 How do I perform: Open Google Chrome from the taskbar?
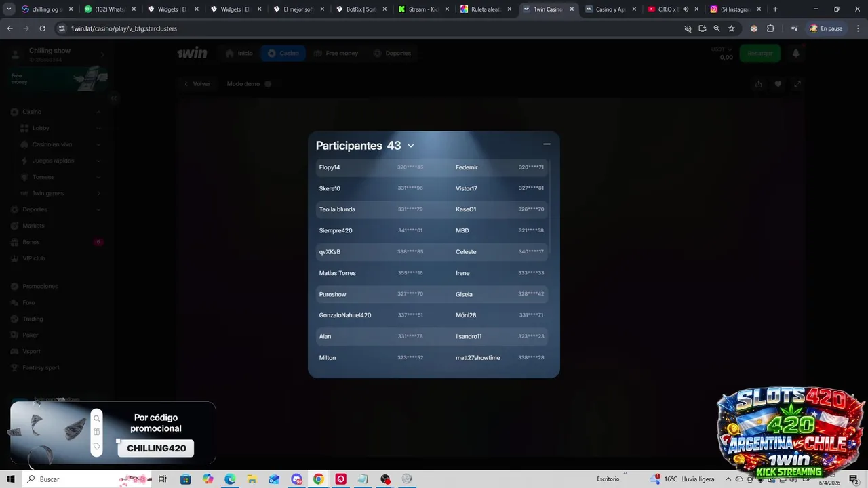coord(319,479)
